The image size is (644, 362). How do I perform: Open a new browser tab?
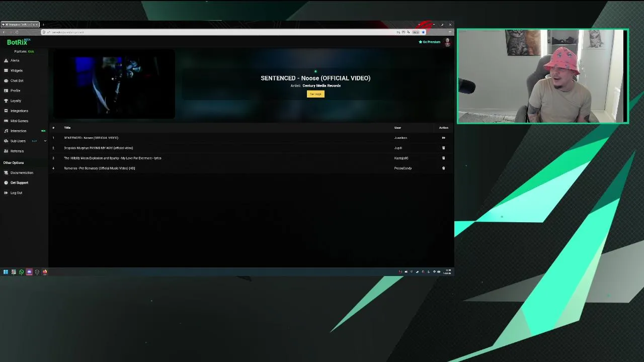43,25
